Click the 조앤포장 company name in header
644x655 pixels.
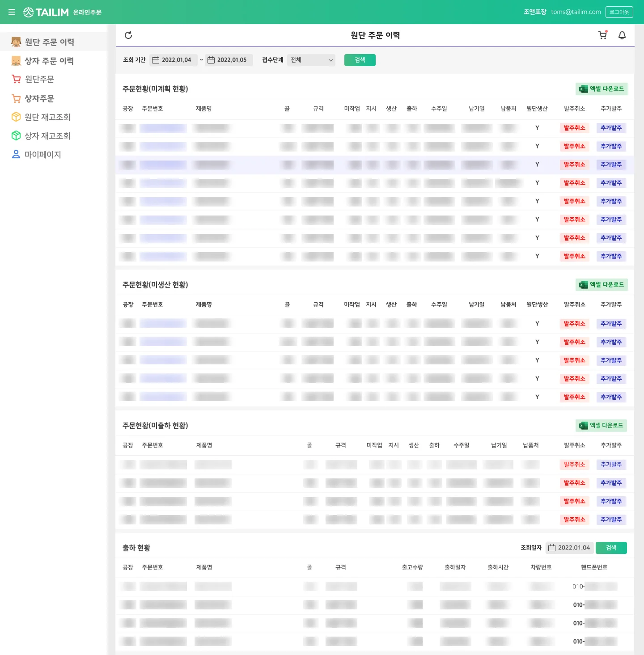click(535, 12)
